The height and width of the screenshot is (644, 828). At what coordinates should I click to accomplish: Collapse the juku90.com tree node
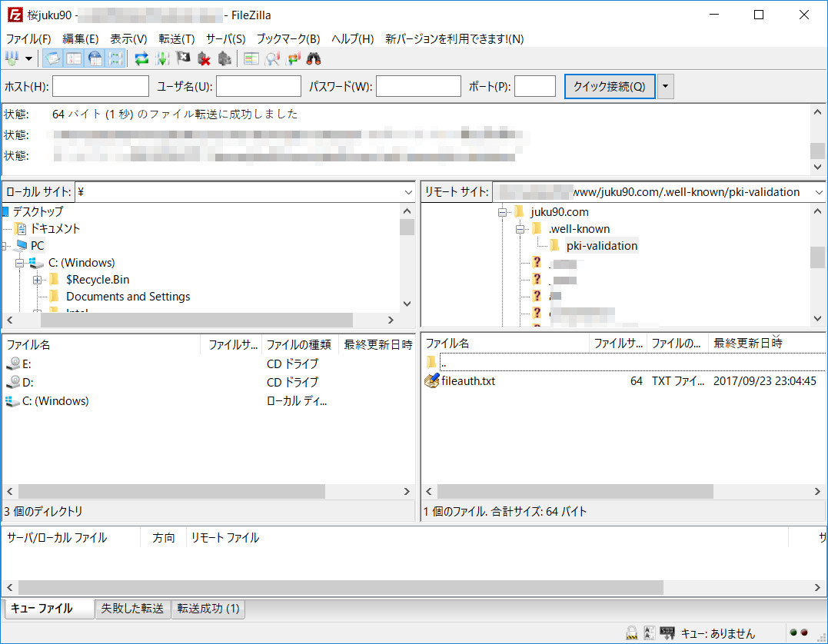[x=502, y=212]
